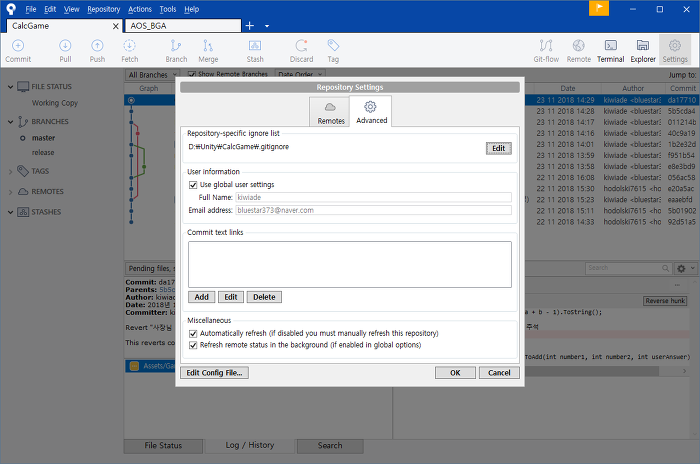Toggle Automatically refresh checkbox

click(x=193, y=334)
